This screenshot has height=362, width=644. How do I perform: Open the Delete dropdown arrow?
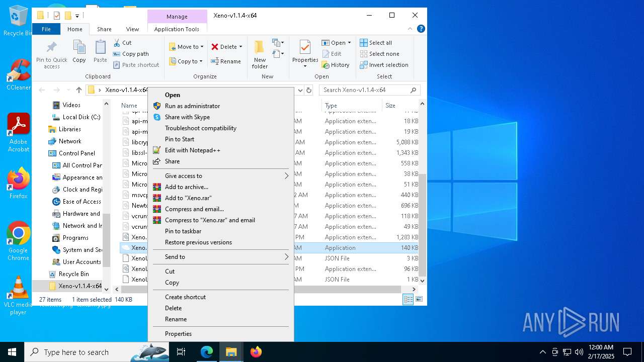tap(240, 47)
